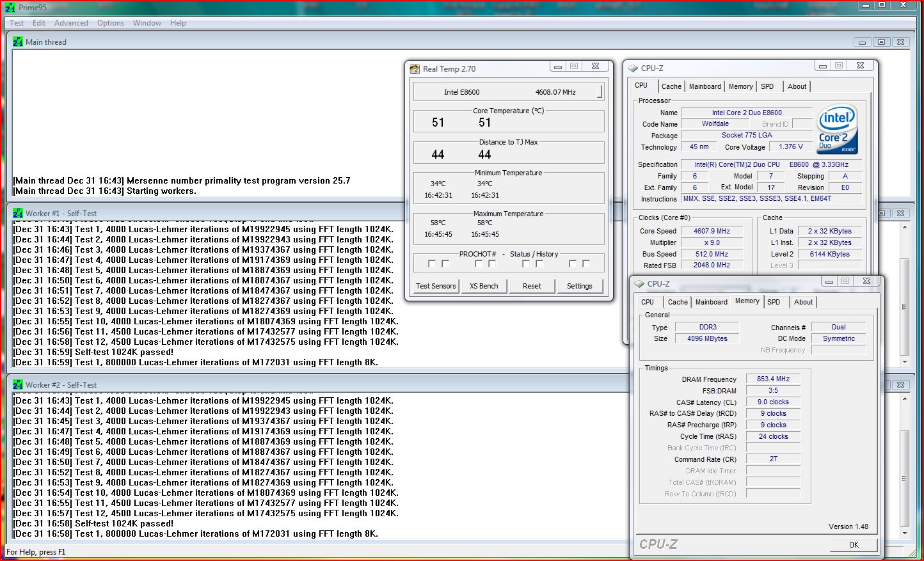
Task: Click Worker #1 scrollbar up arrow
Action: 904,228
